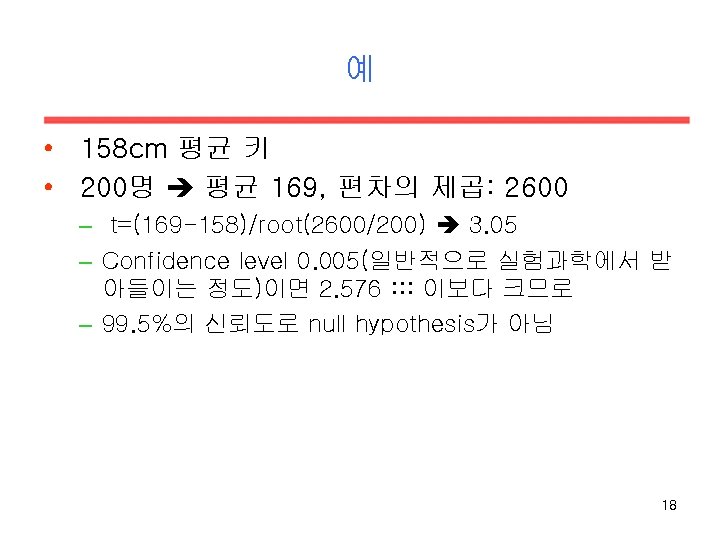Click the green dash before t formula
This screenshot has width=720, height=540.
[x=85, y=226]
